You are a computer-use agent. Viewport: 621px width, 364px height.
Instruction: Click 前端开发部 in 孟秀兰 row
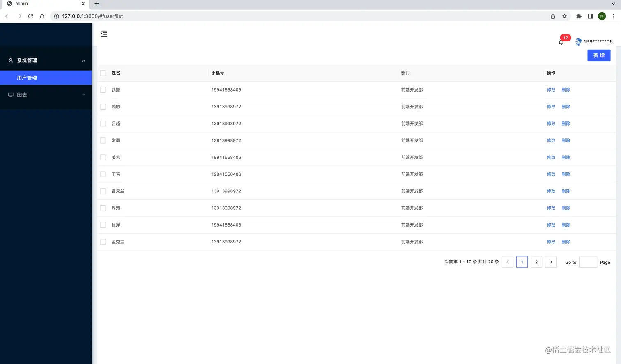[x=412, y=242]
